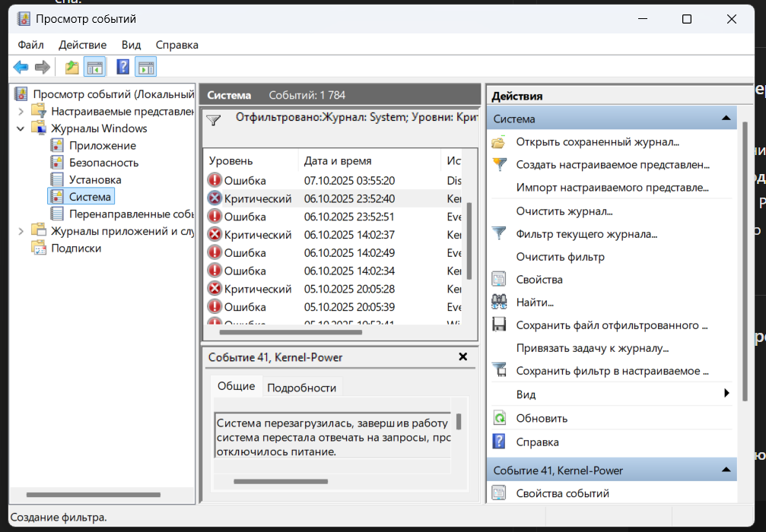
Task: Click the Приложение log icon
Action: 57,145
